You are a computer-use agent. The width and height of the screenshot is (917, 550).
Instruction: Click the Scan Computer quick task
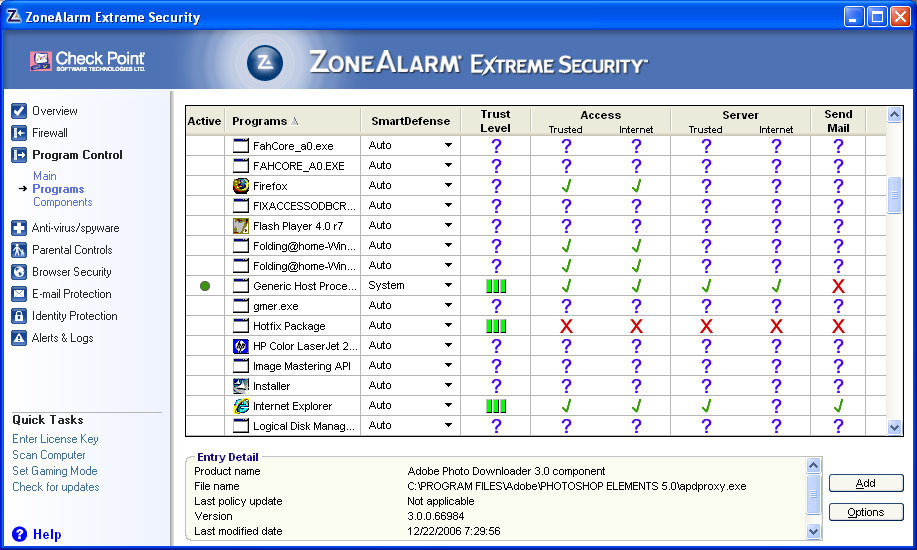(x=49, y=455)
